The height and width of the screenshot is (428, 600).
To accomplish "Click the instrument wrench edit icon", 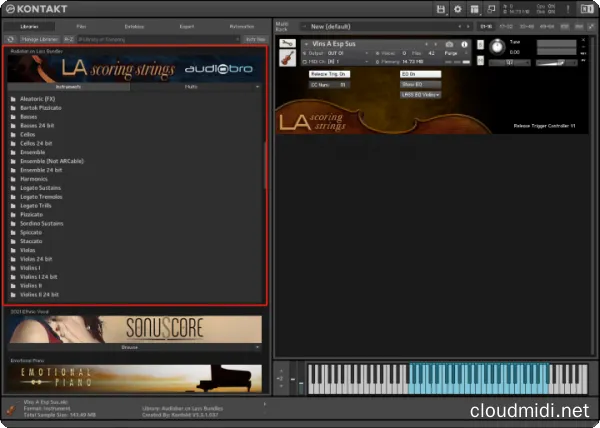I will (287, 44).
